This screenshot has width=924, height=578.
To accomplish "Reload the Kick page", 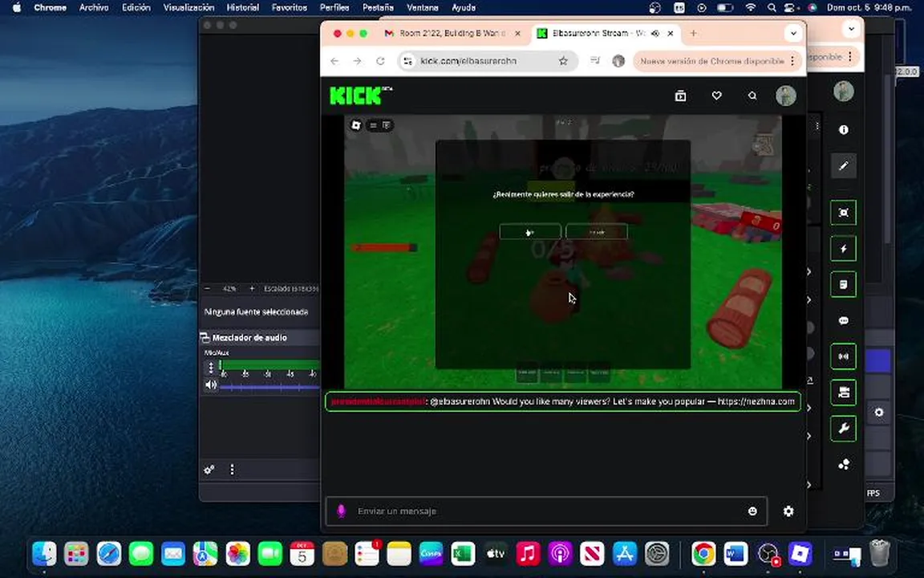I will [x=381, y=61].
